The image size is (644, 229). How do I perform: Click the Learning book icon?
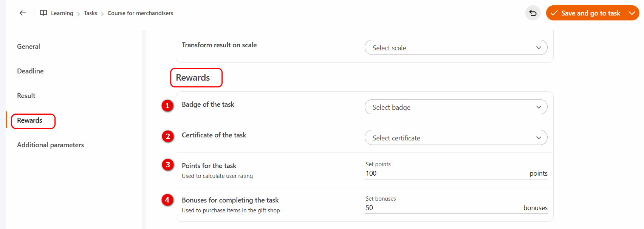[43, 13]
